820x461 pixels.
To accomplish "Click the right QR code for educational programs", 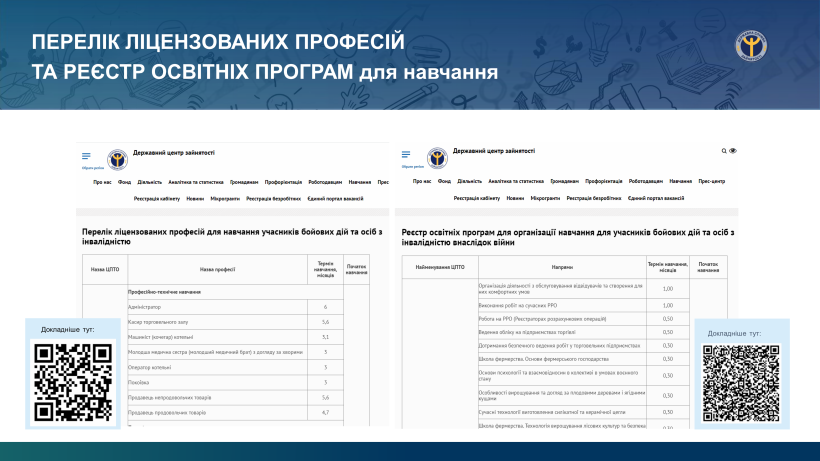I will [741, 384].
